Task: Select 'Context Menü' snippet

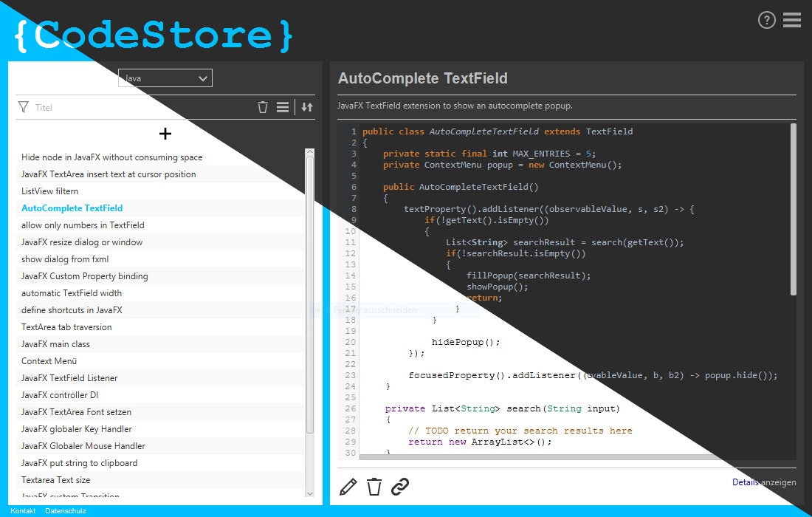Action: [160, 361]
